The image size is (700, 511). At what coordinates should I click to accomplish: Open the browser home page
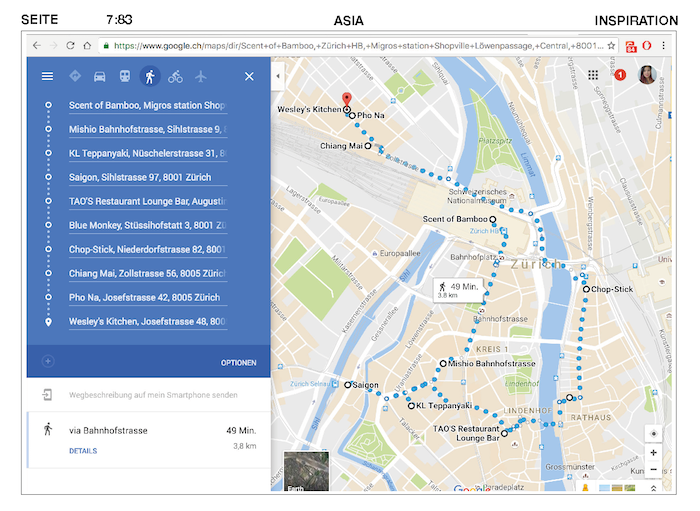(87, 46)
